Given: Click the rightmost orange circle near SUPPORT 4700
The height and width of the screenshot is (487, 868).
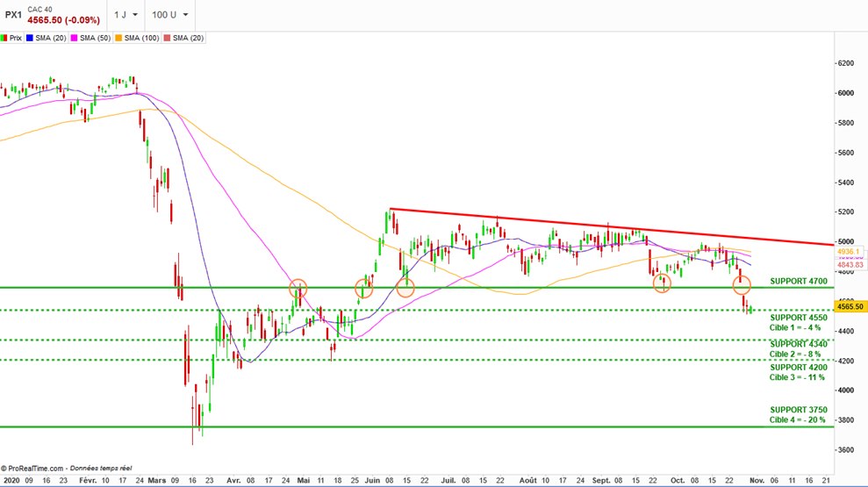Looking at the screenshot, I should (x=742, y=284).
